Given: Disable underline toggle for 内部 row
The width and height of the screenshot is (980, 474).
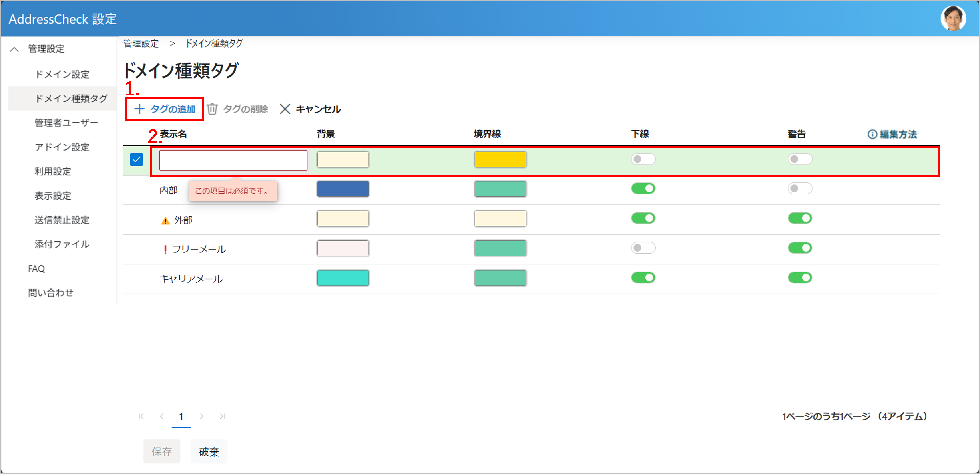Looking at the screenshot, I should click(x=643, y=188).
